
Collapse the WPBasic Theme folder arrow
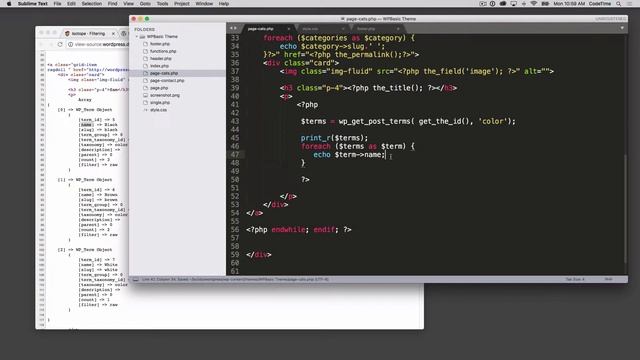137,36
